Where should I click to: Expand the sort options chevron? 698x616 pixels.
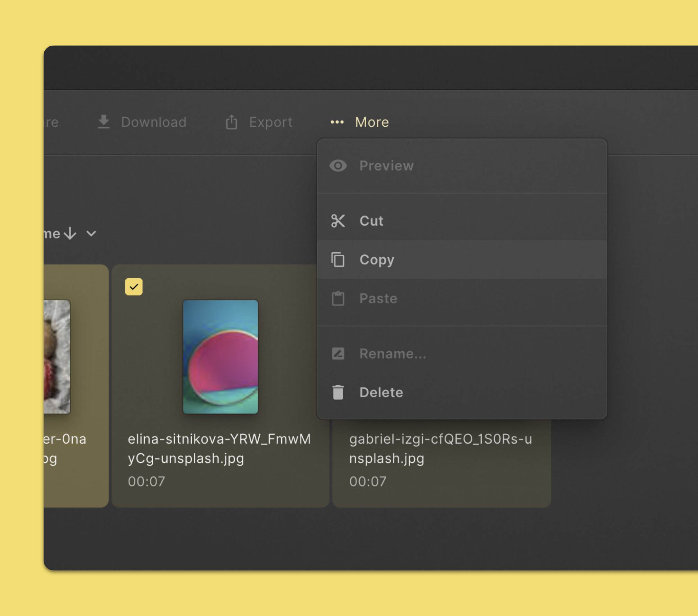tap(91, 234)
